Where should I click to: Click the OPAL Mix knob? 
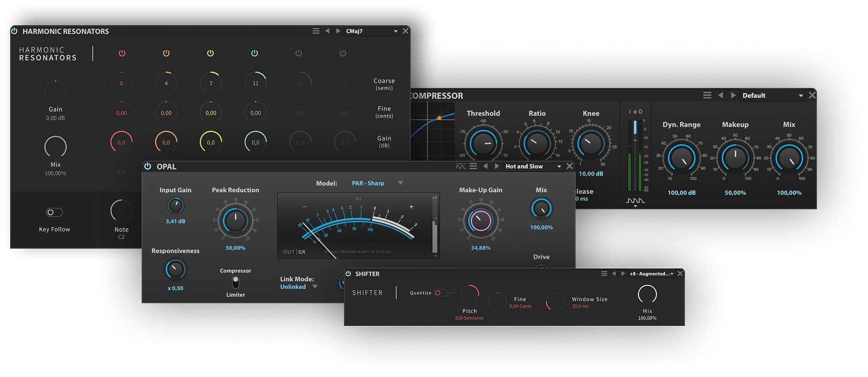click(541, 208)
